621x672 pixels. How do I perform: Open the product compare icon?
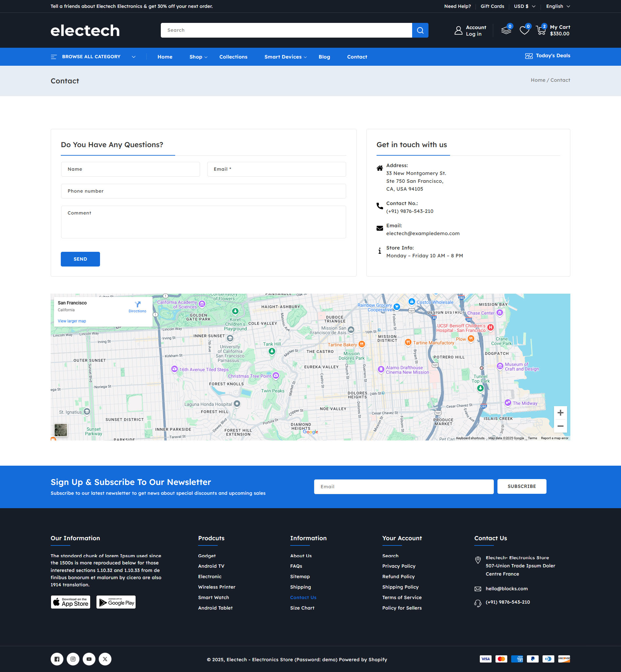coord(506,30)
